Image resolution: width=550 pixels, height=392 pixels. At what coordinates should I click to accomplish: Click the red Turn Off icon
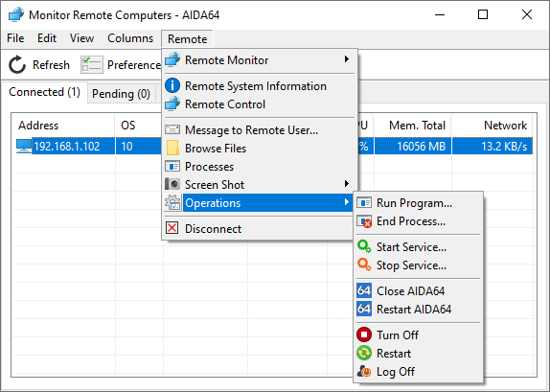[x=364, y=334]
